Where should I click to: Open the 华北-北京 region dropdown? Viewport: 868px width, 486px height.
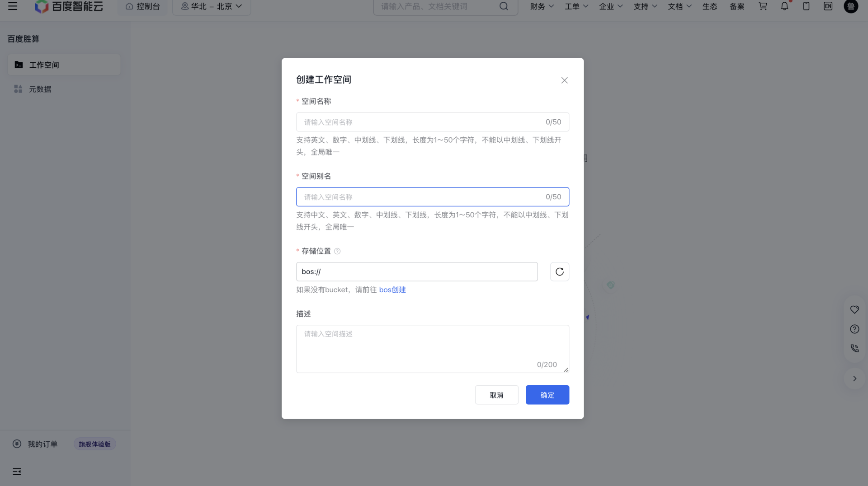[x=212, y=6]
